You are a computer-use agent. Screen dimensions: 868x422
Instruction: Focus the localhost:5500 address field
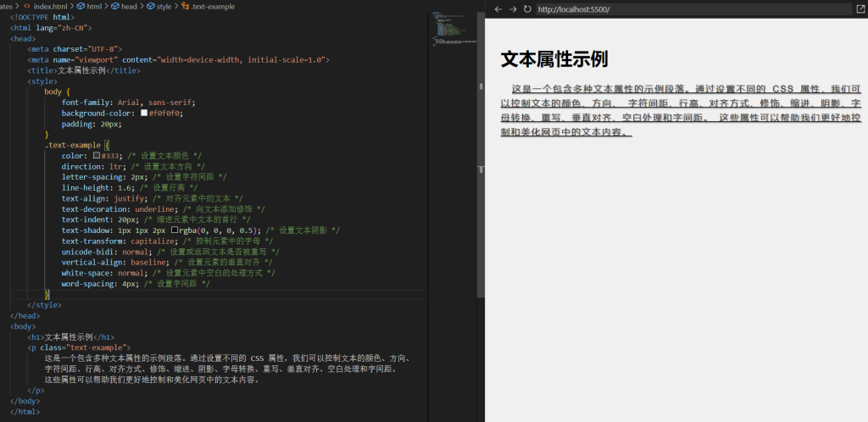[691, 9]
